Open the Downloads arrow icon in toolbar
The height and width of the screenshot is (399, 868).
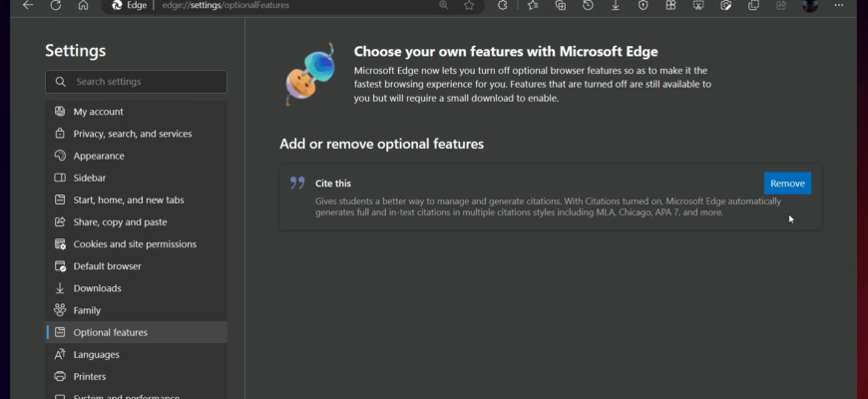(616, 5)
